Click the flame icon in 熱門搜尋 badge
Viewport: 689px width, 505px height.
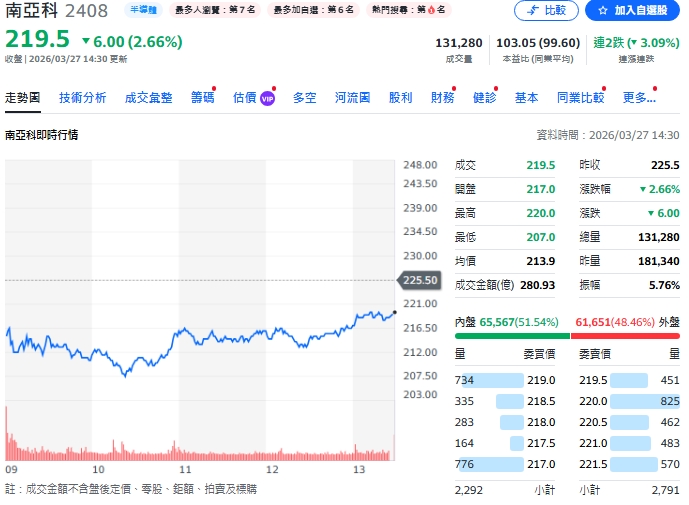pos(431,10)
